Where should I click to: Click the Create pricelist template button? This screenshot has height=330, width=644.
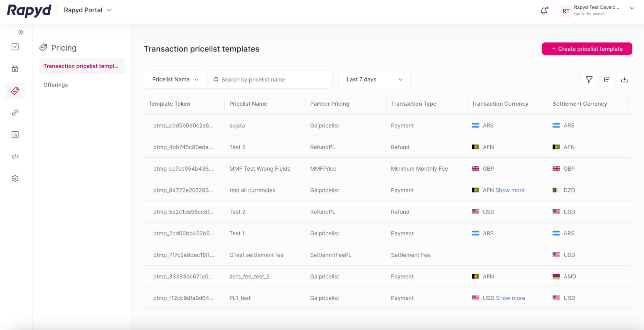pyautogui.click(x=586, y=49)
